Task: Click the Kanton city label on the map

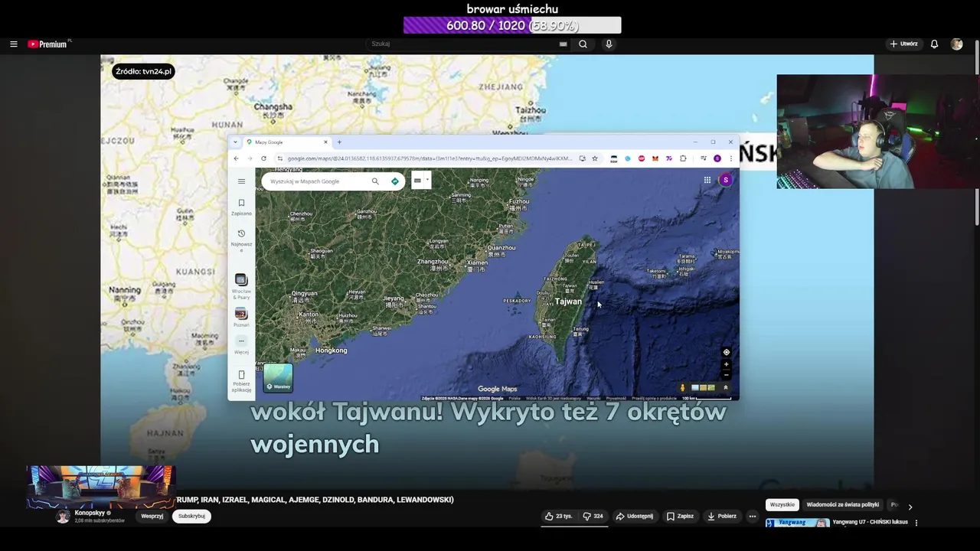Action: 309,315
